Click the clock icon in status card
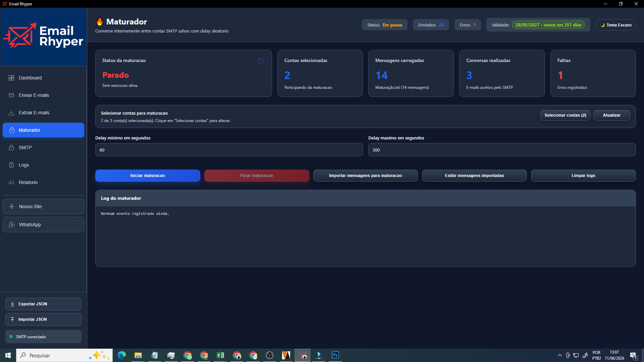644x362 pixels. point(261,61)
